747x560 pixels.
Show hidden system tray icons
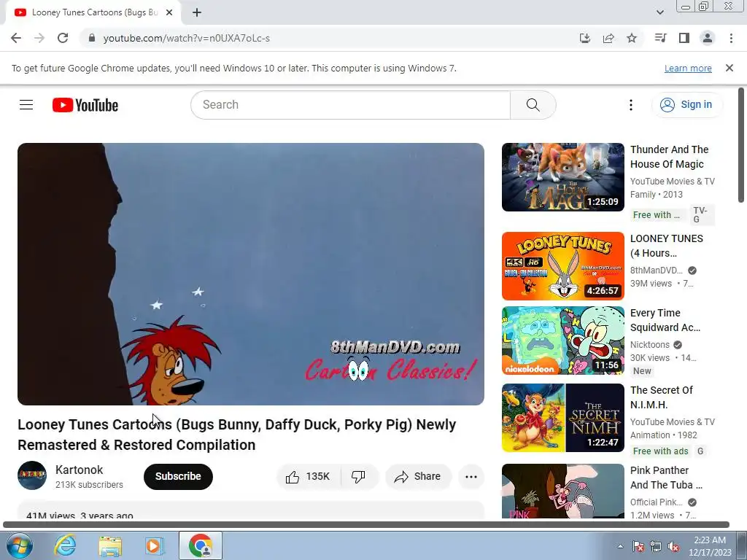[620, 547]
